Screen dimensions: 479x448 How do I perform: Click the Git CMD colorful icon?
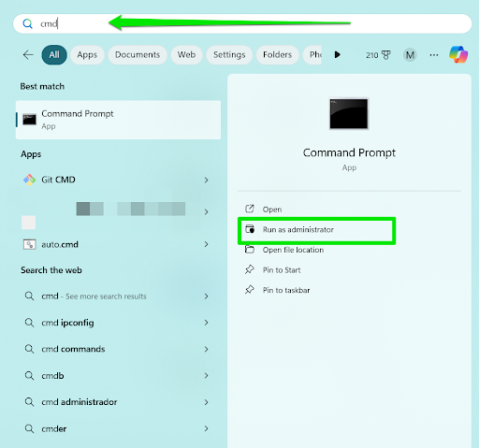[x=29, y=180]
